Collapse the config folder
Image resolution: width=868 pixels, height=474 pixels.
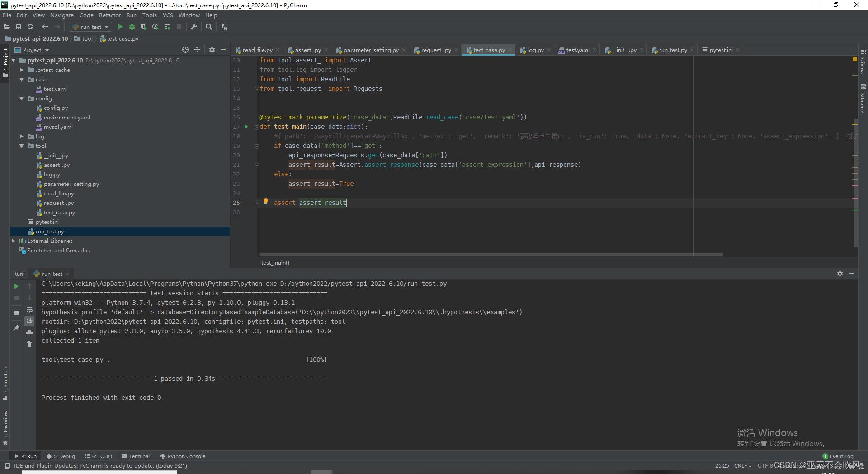pyautogui.click(x=21, y=99)
